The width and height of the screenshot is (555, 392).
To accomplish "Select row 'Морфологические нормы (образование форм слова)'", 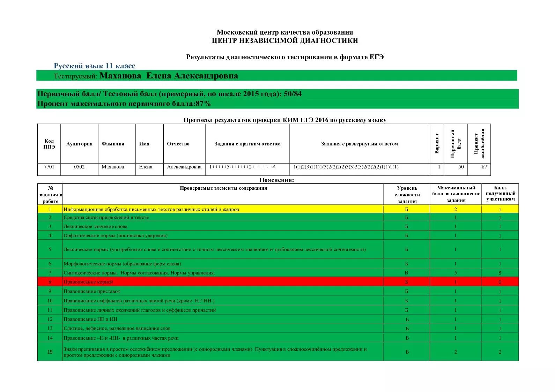I will 278,264.
